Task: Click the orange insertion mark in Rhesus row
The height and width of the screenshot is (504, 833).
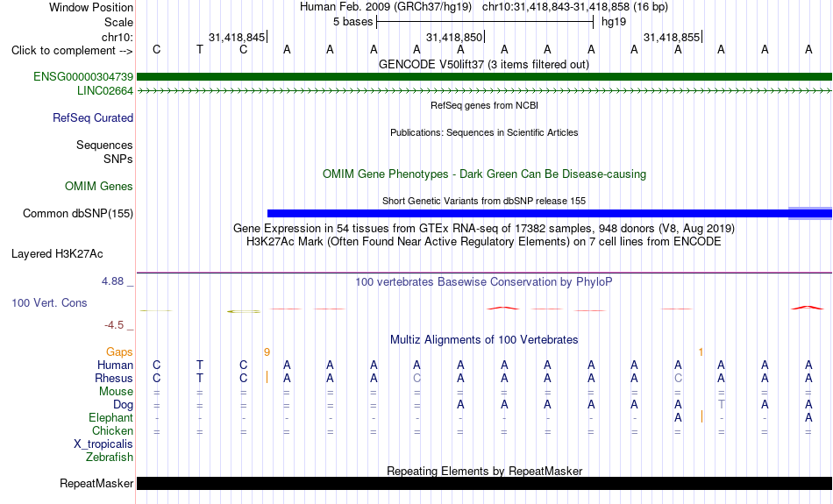Action: (x=267, y=378)
